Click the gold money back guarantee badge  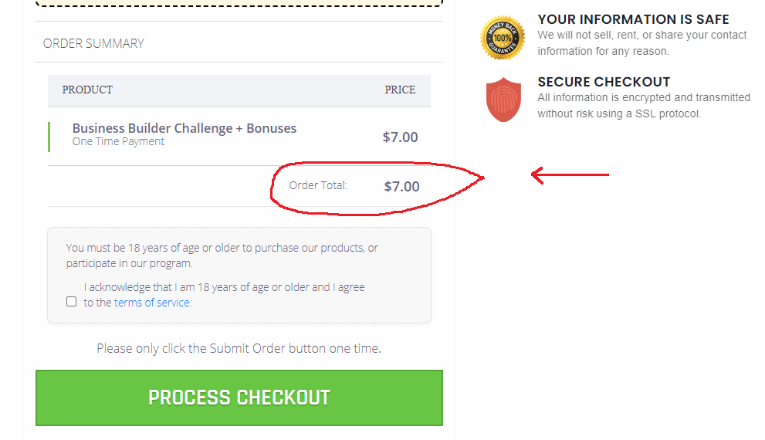click(503, 38)
